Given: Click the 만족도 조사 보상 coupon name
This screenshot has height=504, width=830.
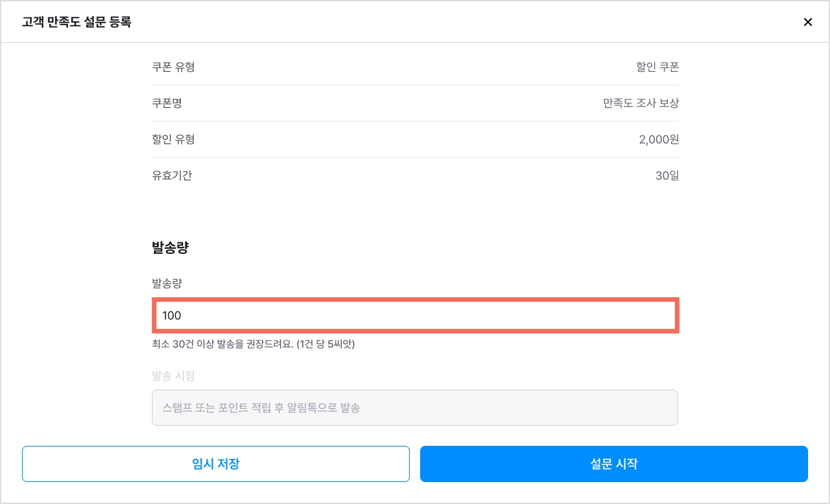Looking at the screenshot, I should coord(641,103).
